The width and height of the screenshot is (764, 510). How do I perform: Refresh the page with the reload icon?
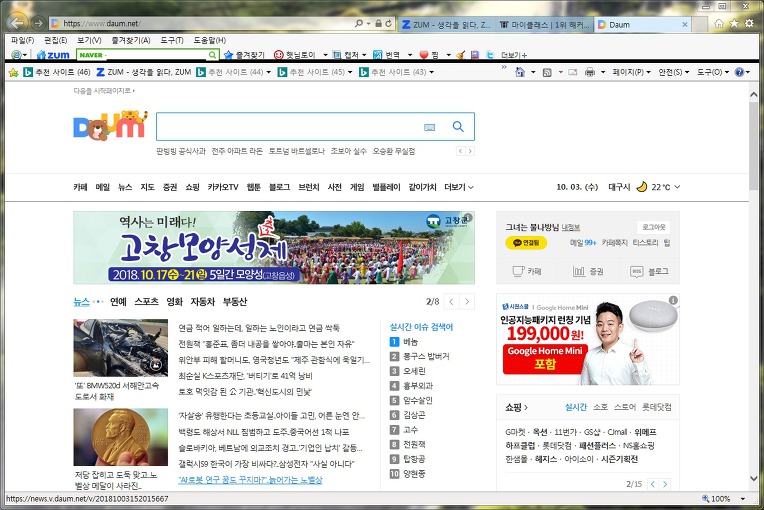(x=388, y=23)
